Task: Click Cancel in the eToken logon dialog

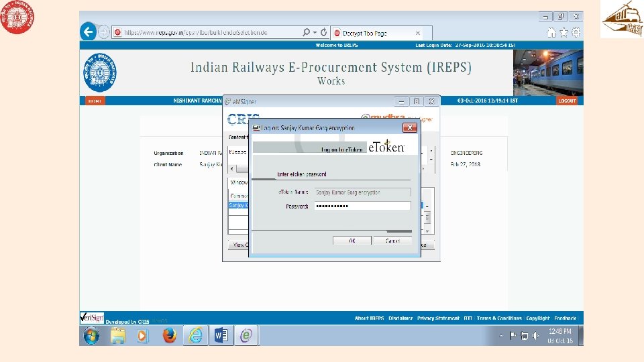Action: [x=392, y=241]
